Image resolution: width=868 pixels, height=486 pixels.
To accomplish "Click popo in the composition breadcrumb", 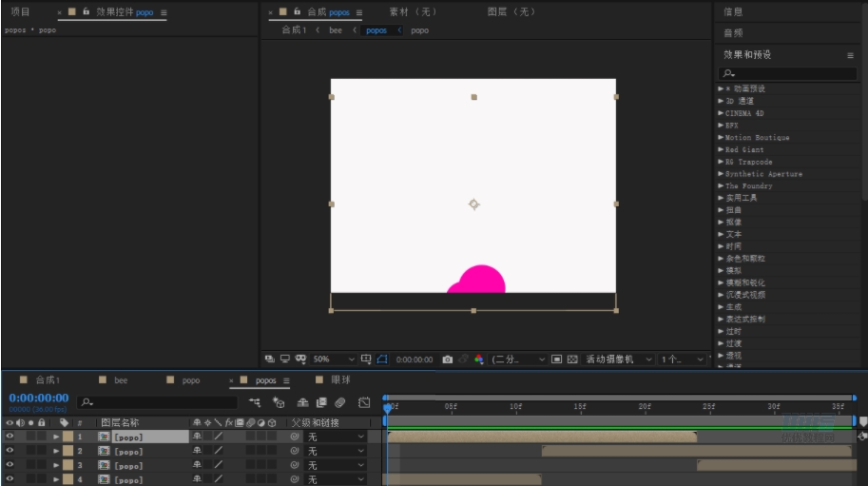I will coord(419,30).
